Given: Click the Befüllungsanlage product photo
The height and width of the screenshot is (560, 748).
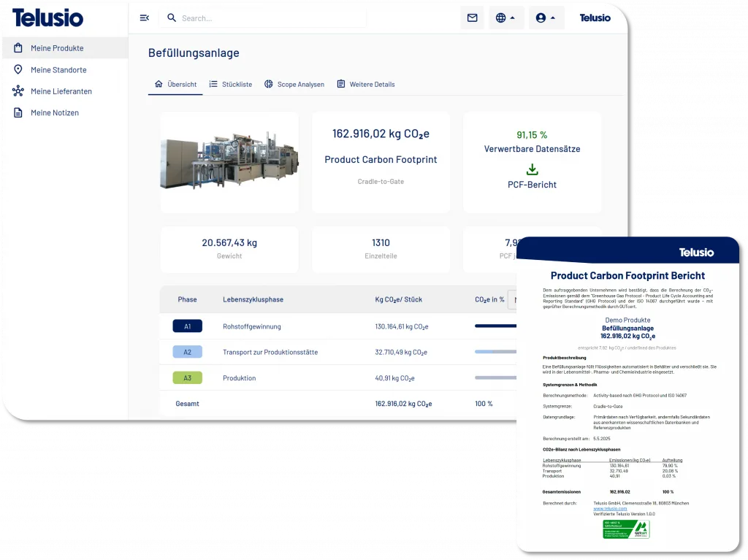Looking at the screenshot, I should pos(229,161).
